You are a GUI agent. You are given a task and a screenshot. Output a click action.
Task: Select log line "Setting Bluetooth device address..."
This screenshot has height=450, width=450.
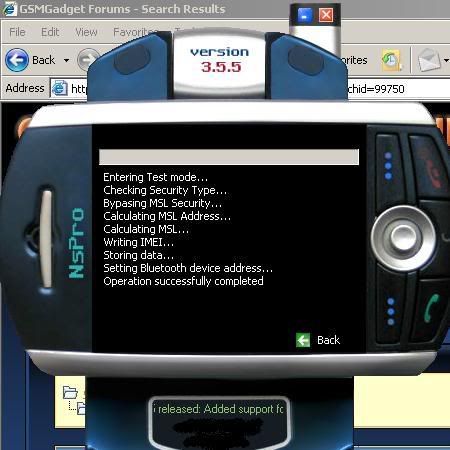tap(188, 268)
